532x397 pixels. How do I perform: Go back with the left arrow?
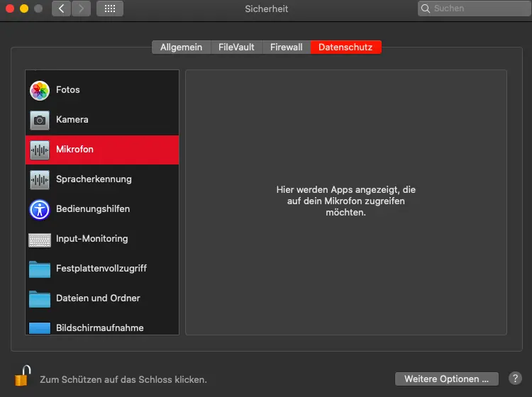point(61,9)
